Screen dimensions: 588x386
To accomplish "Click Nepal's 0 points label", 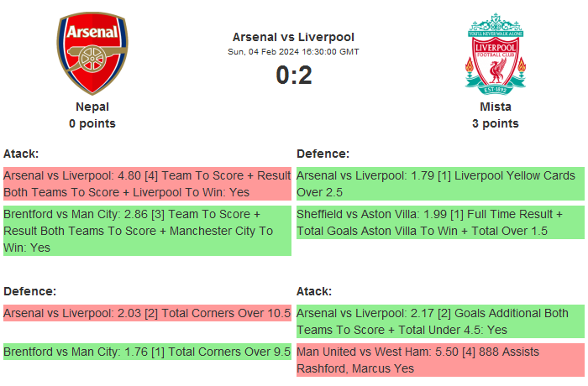I will pos(92,123).
